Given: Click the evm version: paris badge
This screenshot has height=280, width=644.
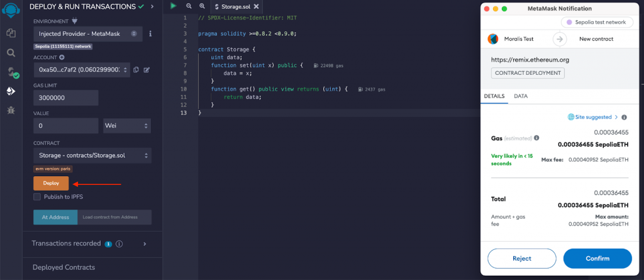Looking at the screenshot, I should coord(53,169).
